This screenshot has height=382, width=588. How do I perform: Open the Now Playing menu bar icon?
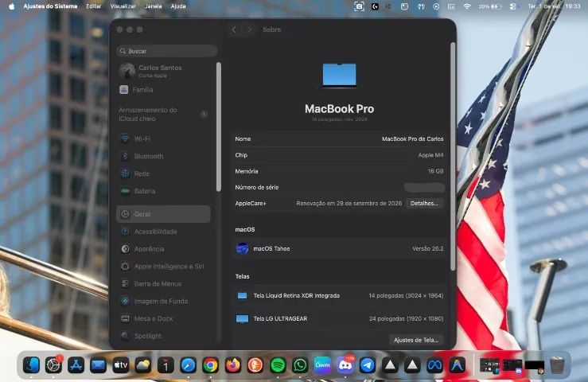tap(436, 6)
